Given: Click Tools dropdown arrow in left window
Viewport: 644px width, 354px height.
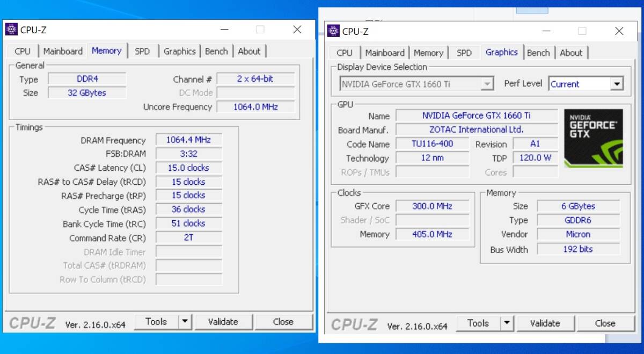Looking at the screenshot, I should click(185, 322).
